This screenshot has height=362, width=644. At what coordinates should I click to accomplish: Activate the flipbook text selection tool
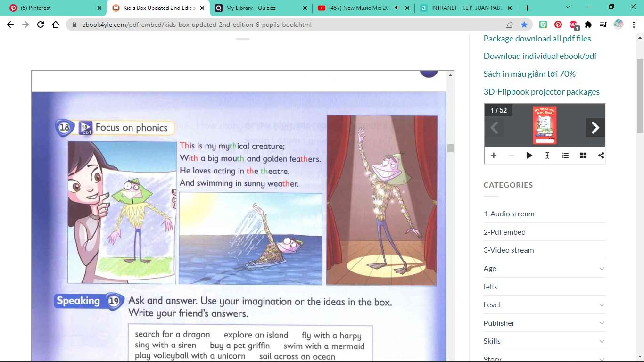pos(547,156)
